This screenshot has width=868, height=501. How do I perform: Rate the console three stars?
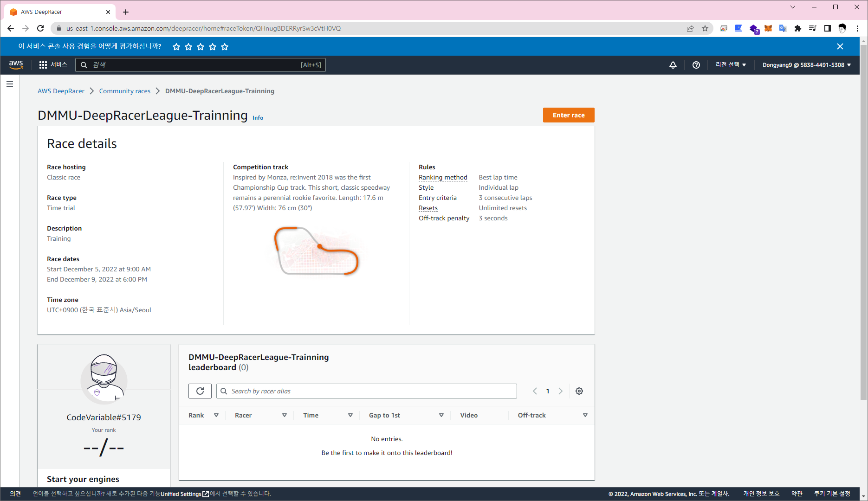[x=201, y=46]
